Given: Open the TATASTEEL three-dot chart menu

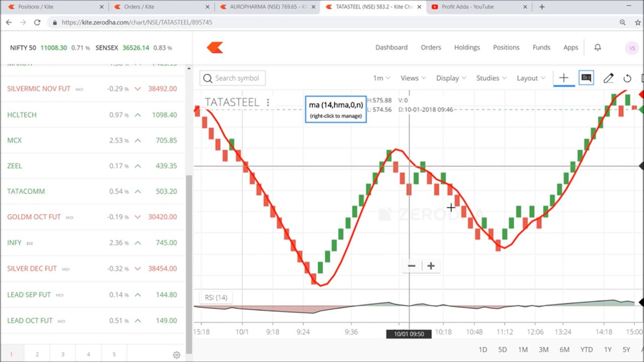Looking at the screenshot, I should [268, 103].
